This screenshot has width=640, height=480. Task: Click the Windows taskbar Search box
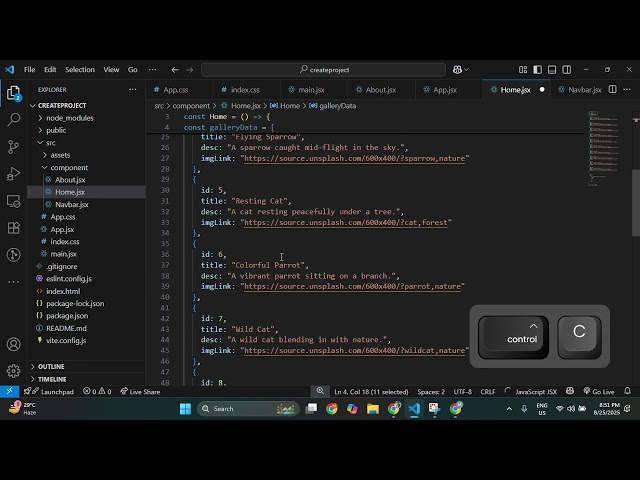tap(248, 409)
